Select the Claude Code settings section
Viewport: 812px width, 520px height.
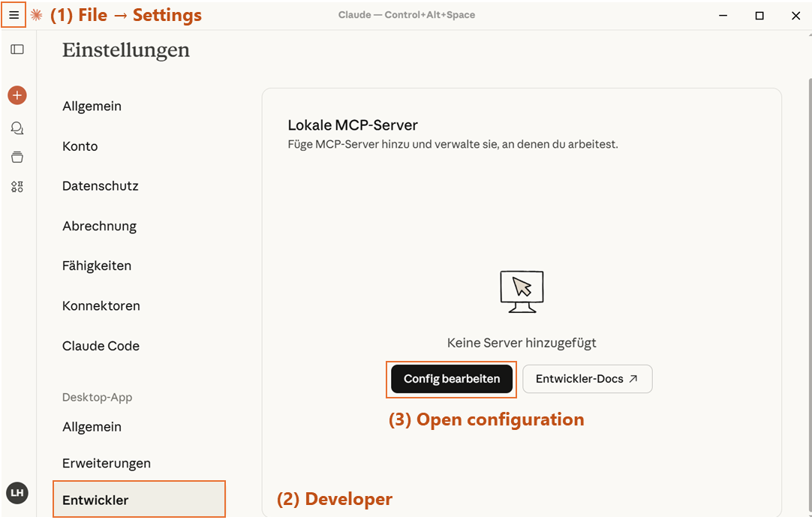(x=101, y=346)
